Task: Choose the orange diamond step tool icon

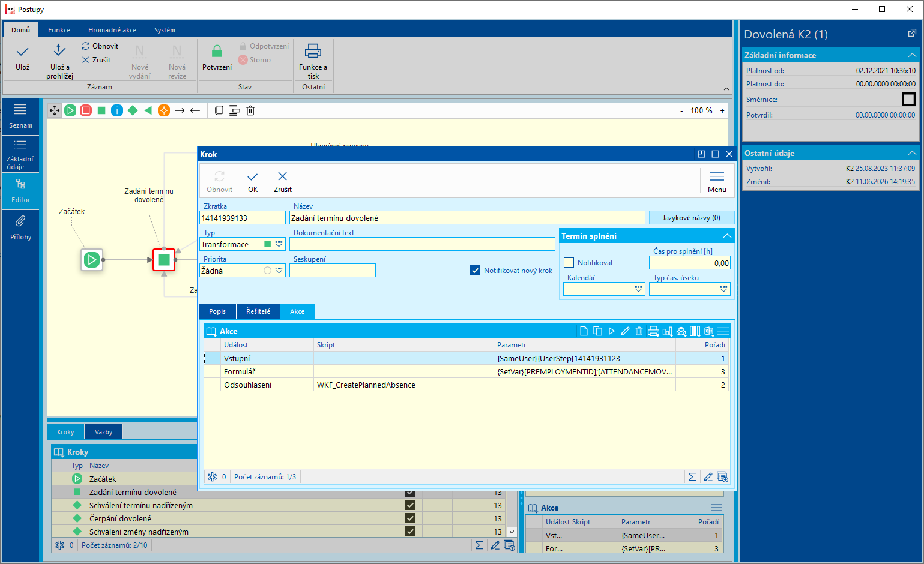Action: click(164, 110)
